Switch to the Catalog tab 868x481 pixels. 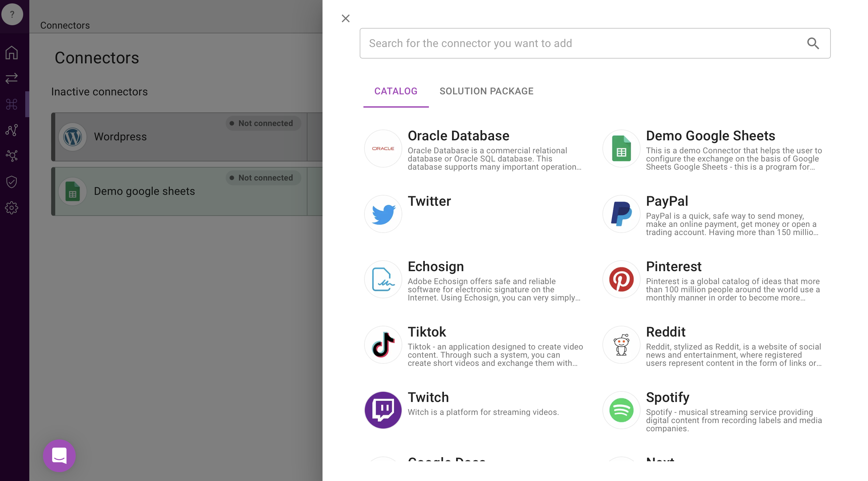(396, 91)
